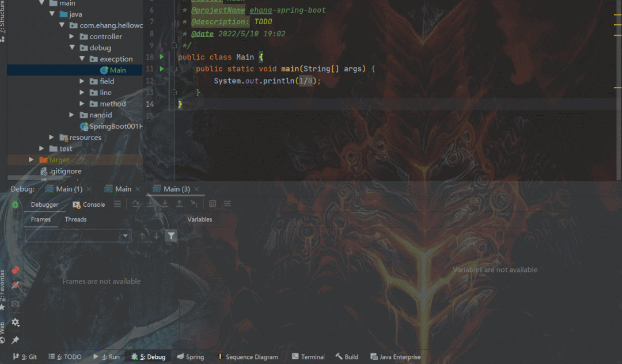Open the Java Enterprise tool window
This screenshot has height=364, width=622.
tap(396, 357)
